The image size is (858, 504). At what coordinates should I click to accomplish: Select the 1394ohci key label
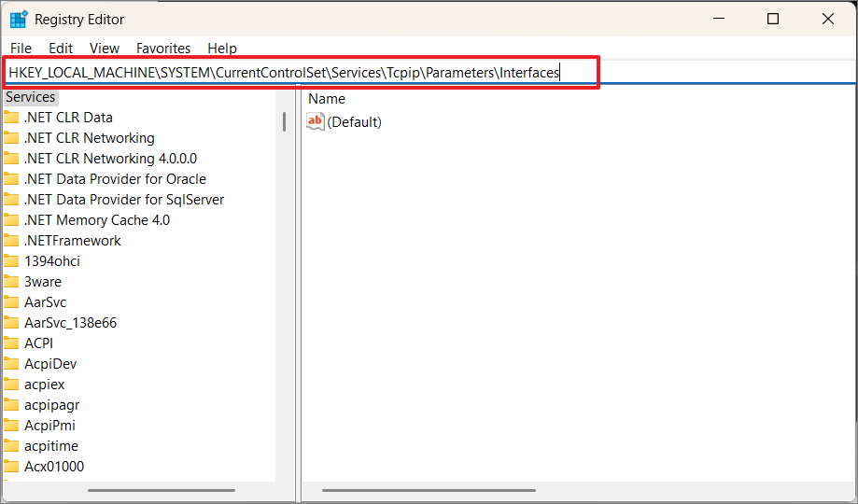coord(52,261)
